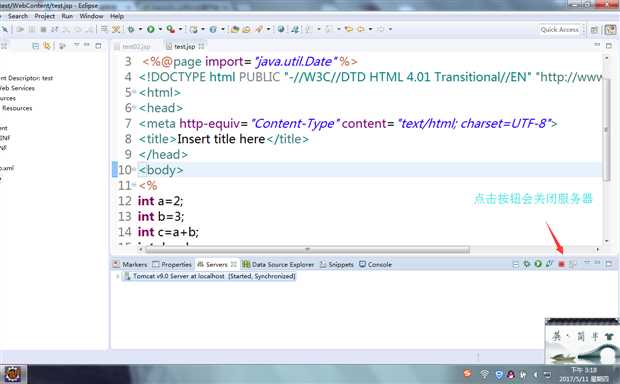This screenshot has width=620, height=384.
Task: Collapse the body tag fold at line 10
Action: point(134,169)
